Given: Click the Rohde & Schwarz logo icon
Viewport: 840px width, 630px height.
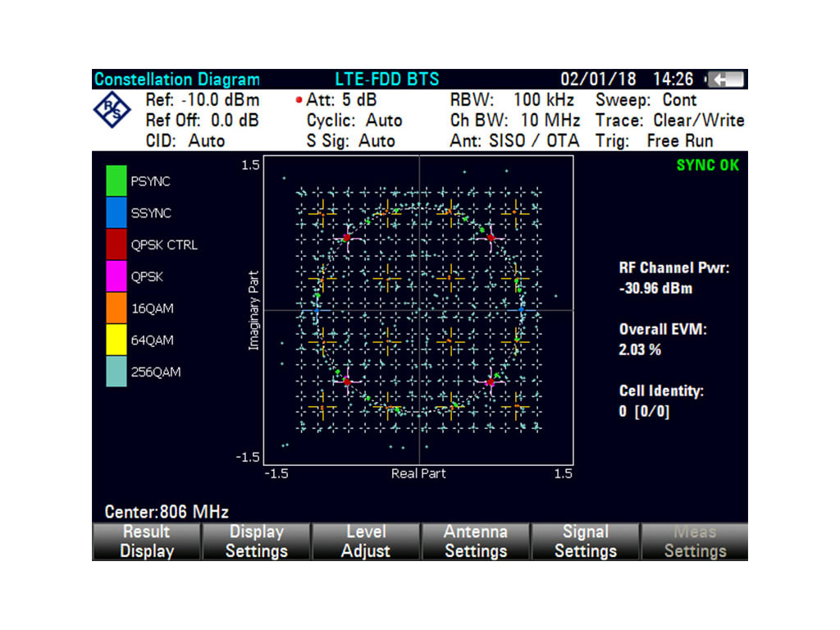Looking at the screenshot, I should pyautogui.click(x=112, y=111).
